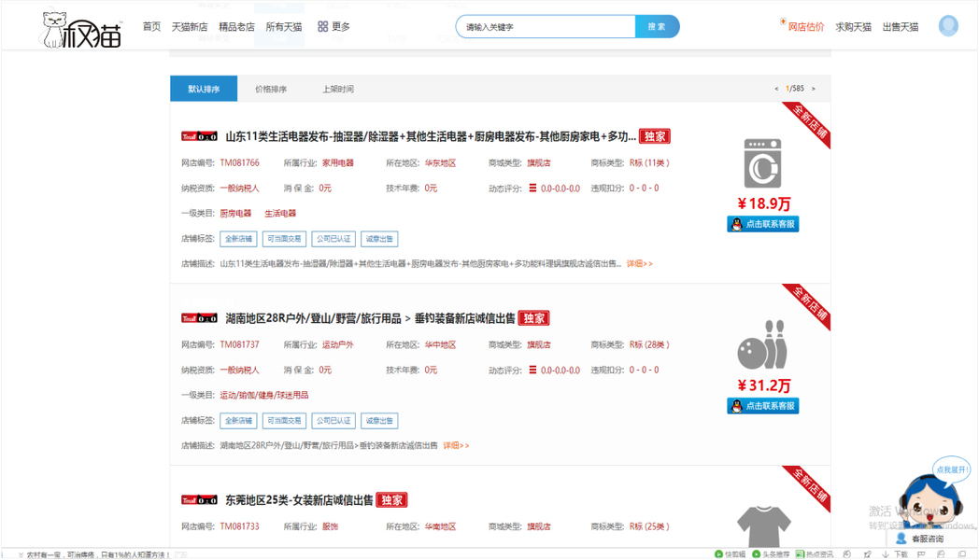Image resolution: width=979 pixels, height=560 pixels.
Task: Click the T-shirt thumbnail icon
Action: [x=763, y=526]
